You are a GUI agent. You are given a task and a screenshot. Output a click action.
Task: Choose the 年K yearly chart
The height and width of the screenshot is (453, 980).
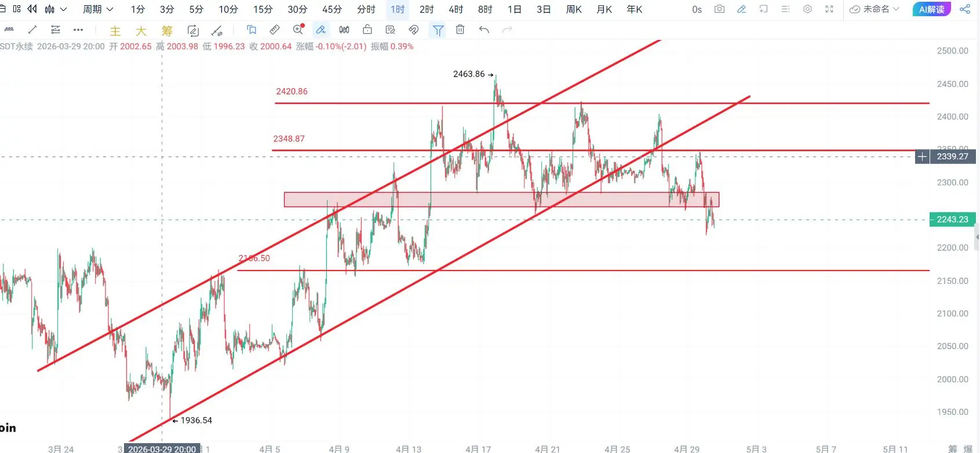pyautogui.click(x=635, y=9)
